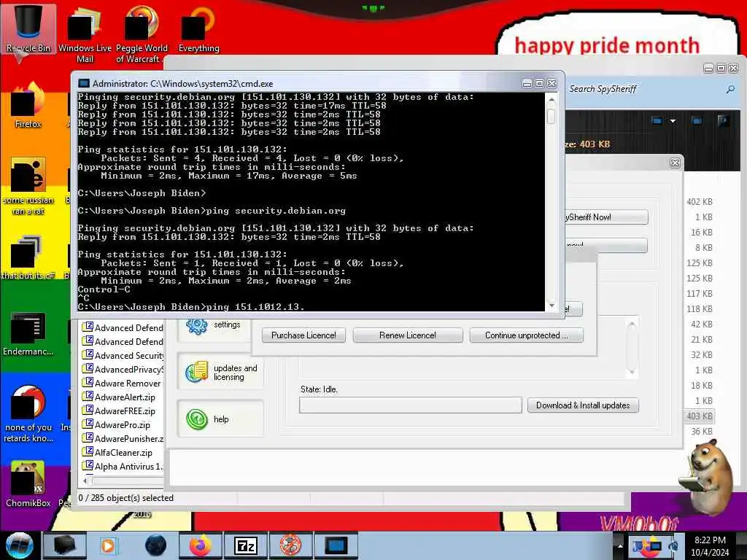Open the first black taskbar pinned icon
Image resolution: width=747 pixels, height=560 pixels.
[x=64, y=545]
